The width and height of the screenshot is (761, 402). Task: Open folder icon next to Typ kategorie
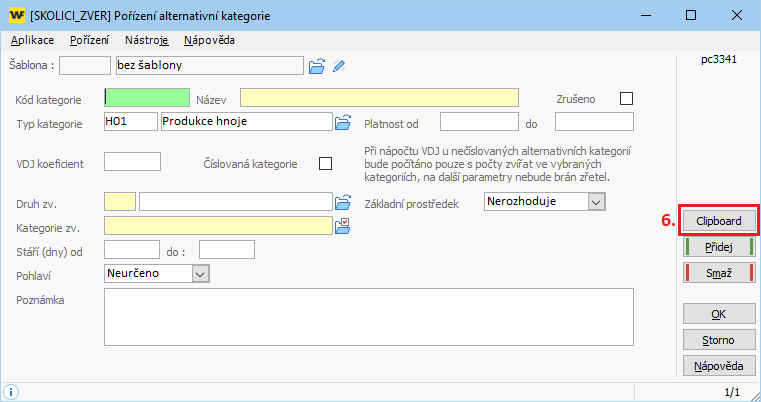pos(343,122)
